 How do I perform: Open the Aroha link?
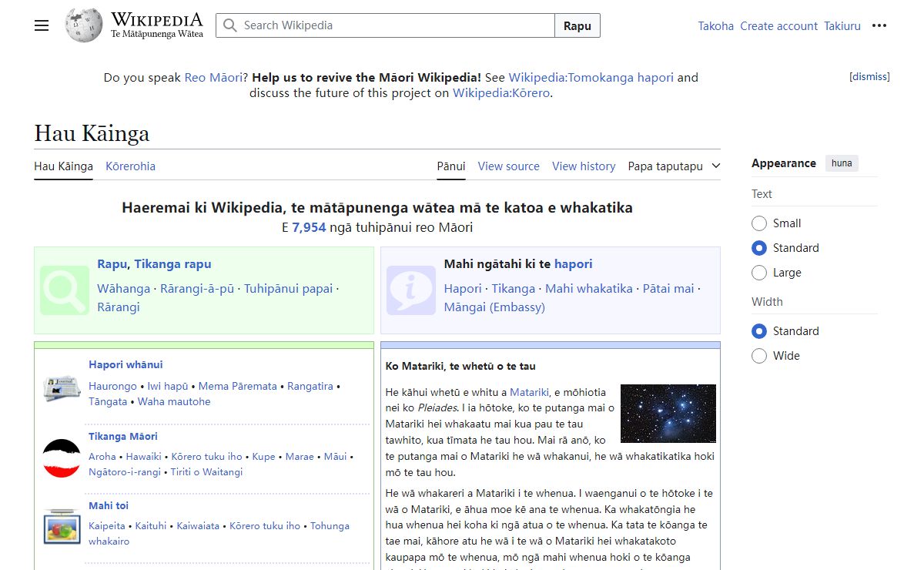click(x=102, y=456)
